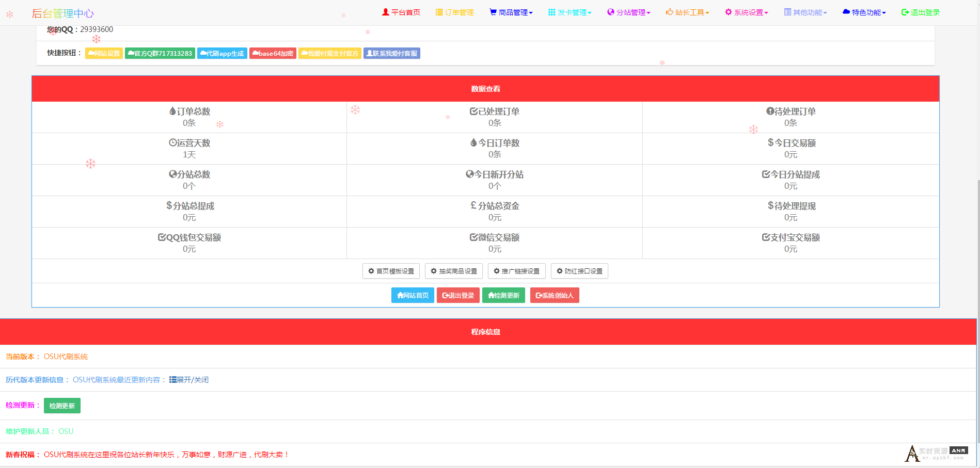This screenshot has height=468, width=980.
Task: Click the gear icon on 抽奖商品设置
Action: (434, 271)
